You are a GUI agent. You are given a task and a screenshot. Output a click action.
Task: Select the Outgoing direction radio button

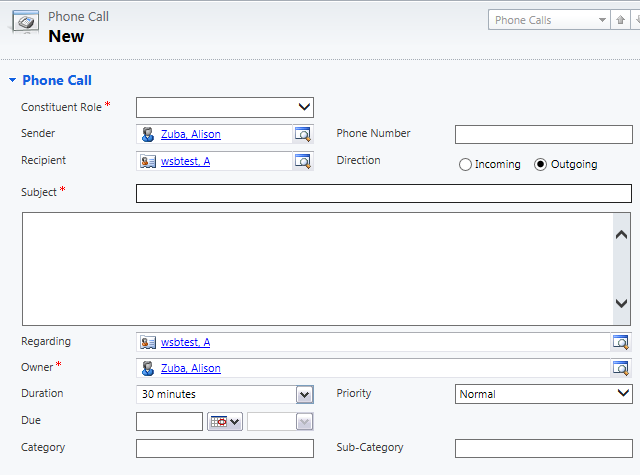coord(541,165)
